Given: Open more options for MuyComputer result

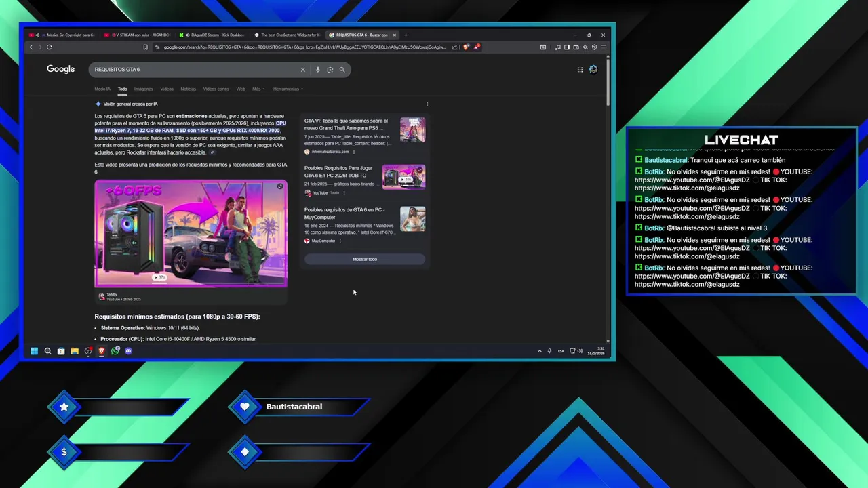Looking at the screenshot, I should [x=340, y=241].
